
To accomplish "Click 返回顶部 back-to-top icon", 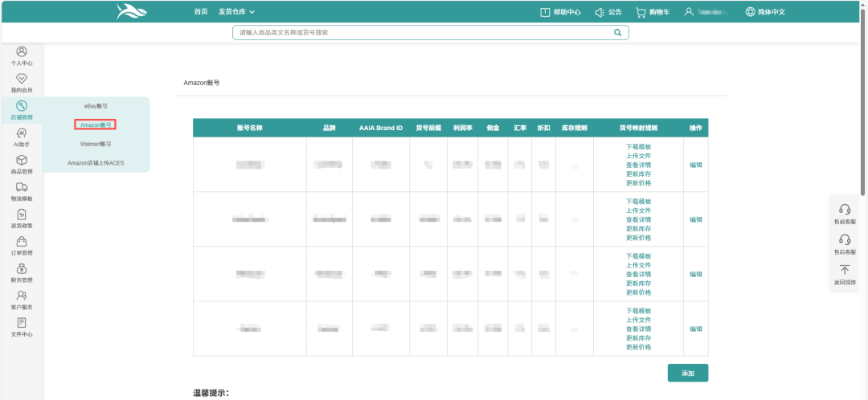I will 845,271.
